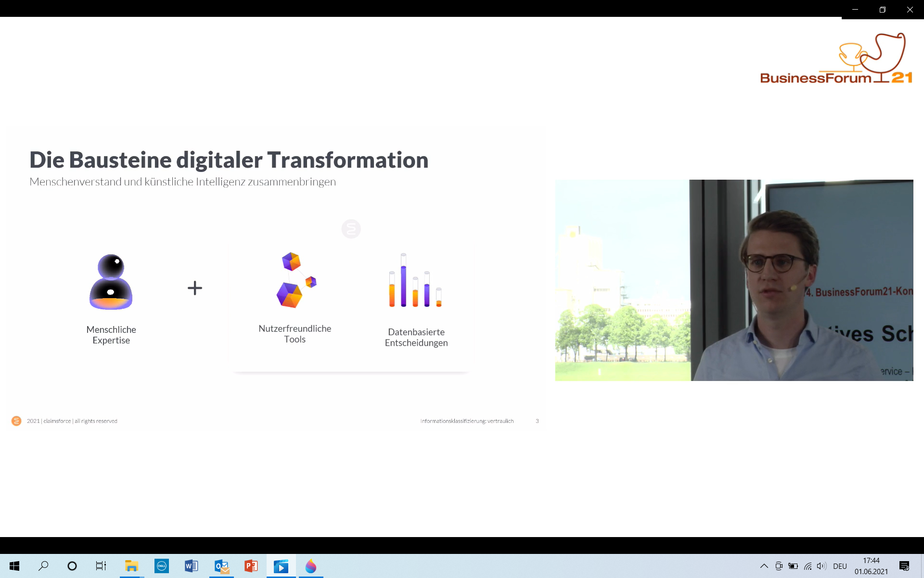924x578 pixels.
Task: Switch the DEU input language indicator
Action: 840,566
